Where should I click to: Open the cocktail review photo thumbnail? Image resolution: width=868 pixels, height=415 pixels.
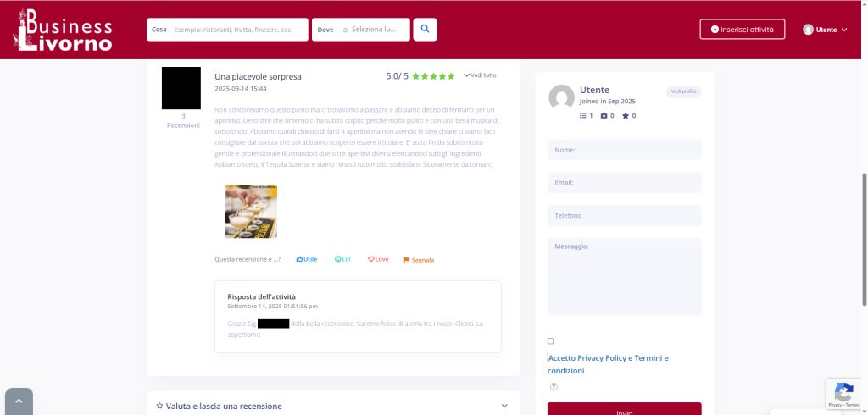[251, 211]
